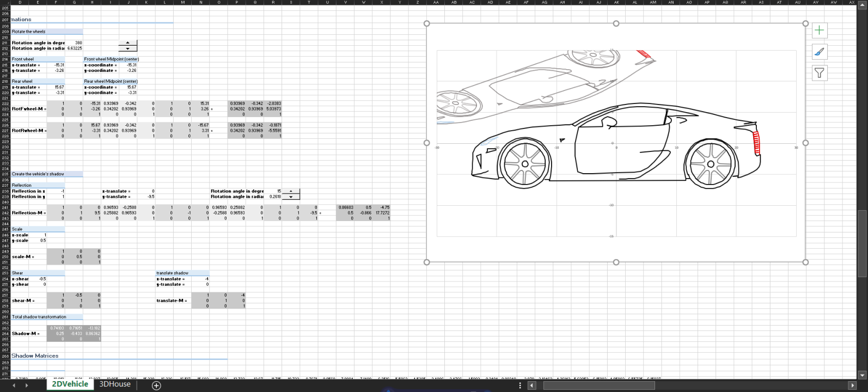Image resolution: width=868 pixels, height=392 pixels.
Task: Open the Chart Filters funnel button
Action: [819, 73]
